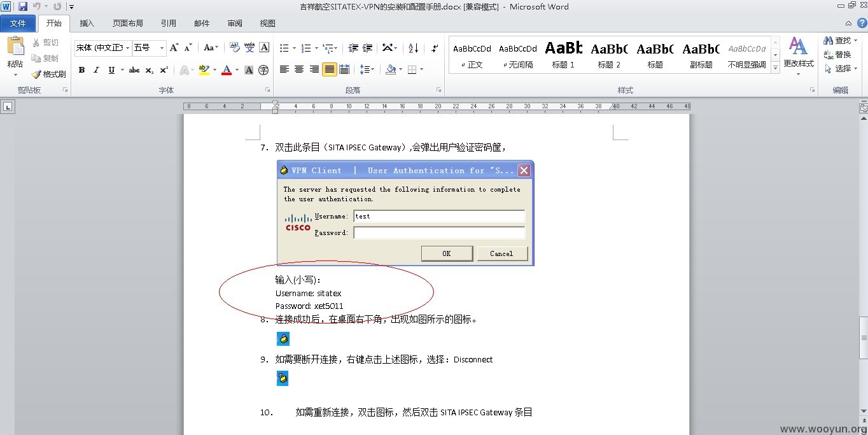
Task: Click the Subscript icon
Action: point(149,70)
